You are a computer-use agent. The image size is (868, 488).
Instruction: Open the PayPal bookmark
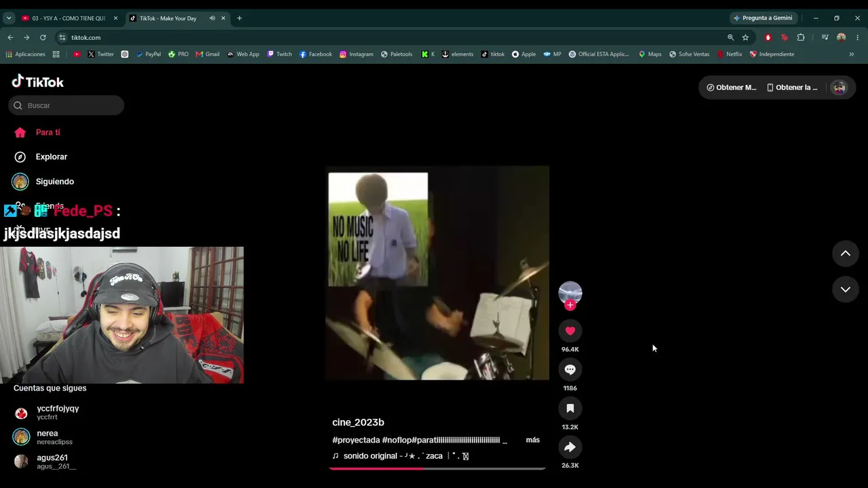pos(148,54)
